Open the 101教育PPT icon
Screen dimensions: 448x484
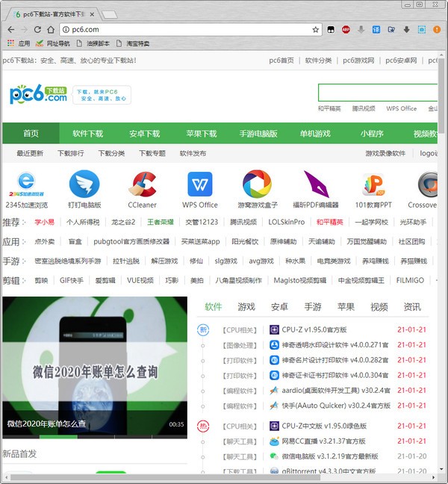coord(372,184)
